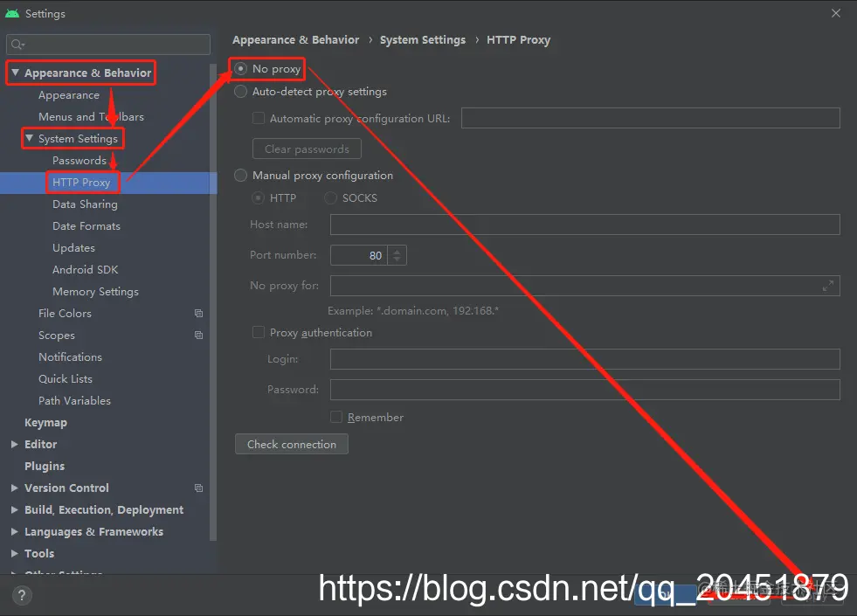The height and width of the screenshot is (616, 857).
Task: Choose Auto-detect proxy settings option
Action: (x=240, y=91)
